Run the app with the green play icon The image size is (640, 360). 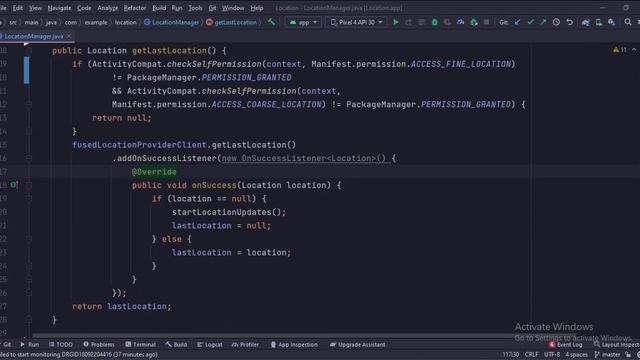coord(396,22)
